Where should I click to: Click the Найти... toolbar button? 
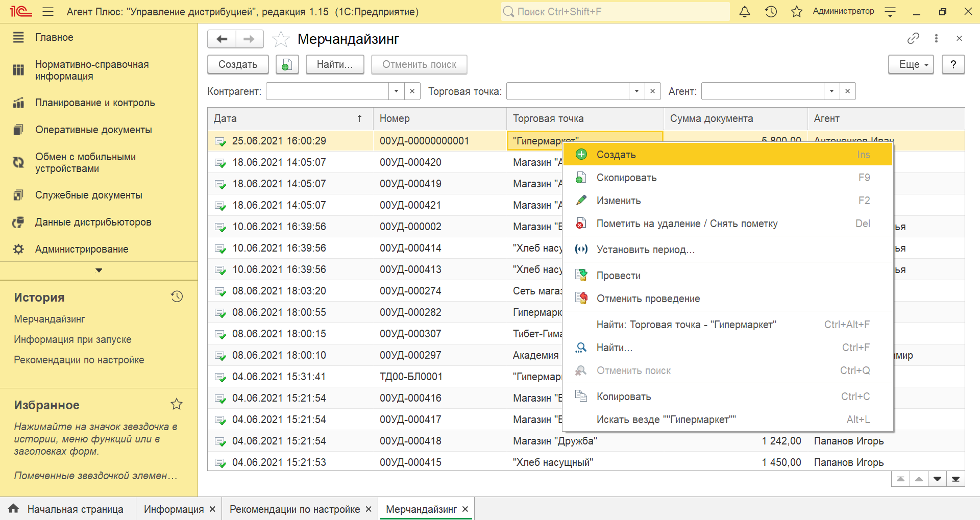(x=335, y=64)
